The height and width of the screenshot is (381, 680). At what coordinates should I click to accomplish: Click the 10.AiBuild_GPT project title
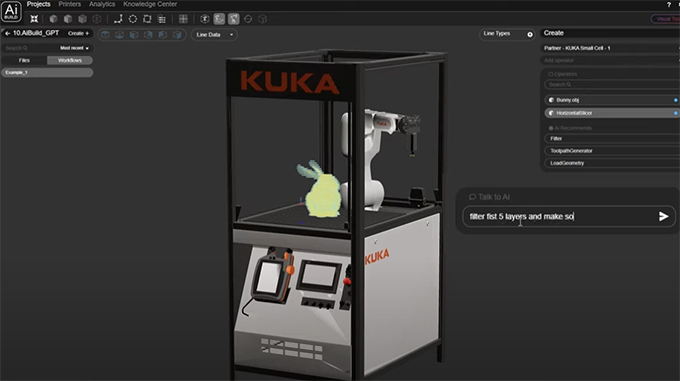tap(36, 33)
